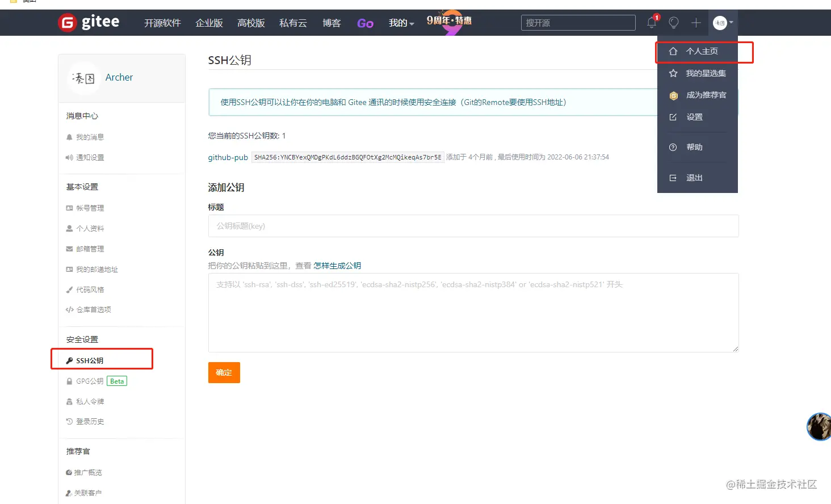831x504 pixels.
Task: Select 帮助 from the user menu
Action: (x=694, y=147)
